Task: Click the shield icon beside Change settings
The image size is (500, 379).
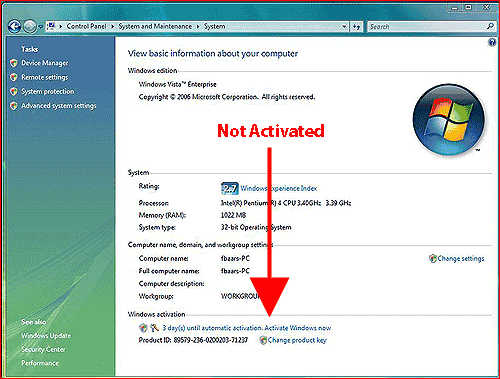Action: pyautogui.click(x=433, y=259)
